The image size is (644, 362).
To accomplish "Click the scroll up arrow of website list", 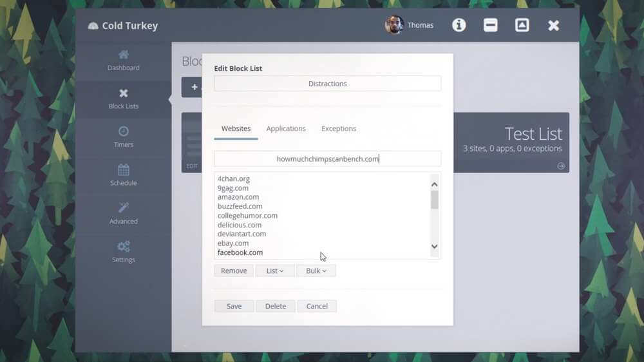I will pyautogui.click(x=435, y=185).
